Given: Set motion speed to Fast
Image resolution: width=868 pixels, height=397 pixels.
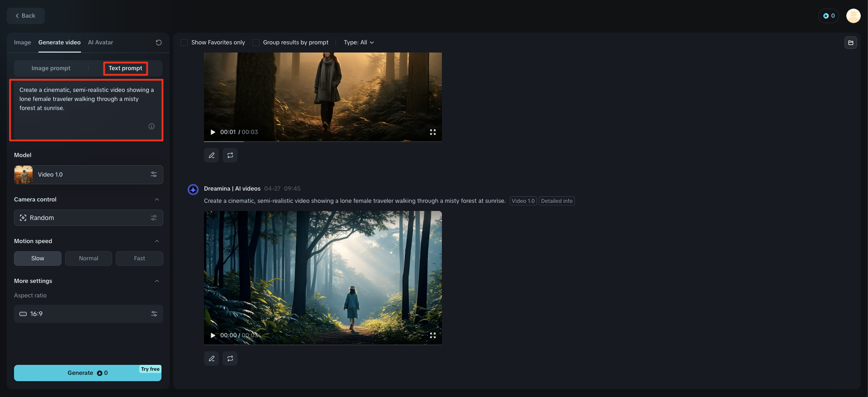Looking at the screenshot, I should (139, 258).
